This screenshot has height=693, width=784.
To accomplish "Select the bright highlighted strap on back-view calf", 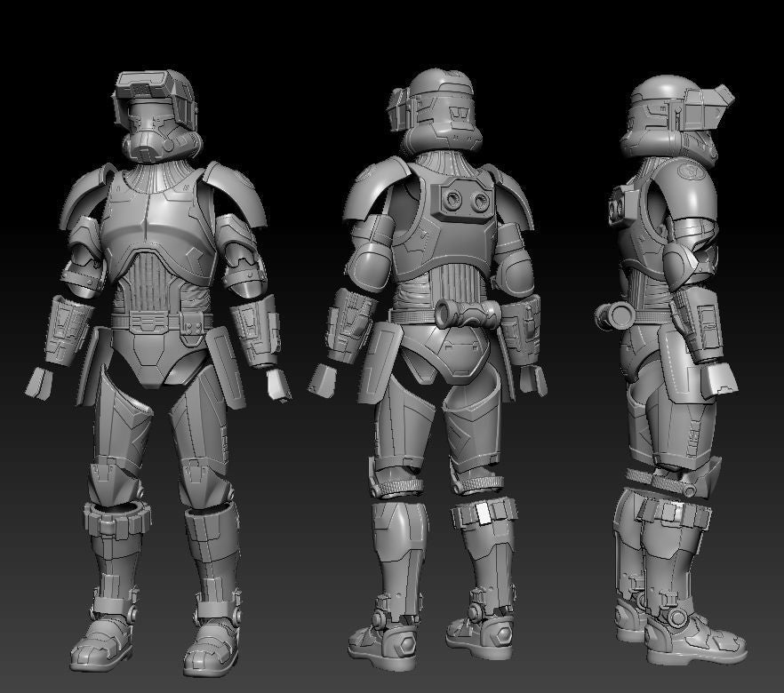I will (483, 513).
